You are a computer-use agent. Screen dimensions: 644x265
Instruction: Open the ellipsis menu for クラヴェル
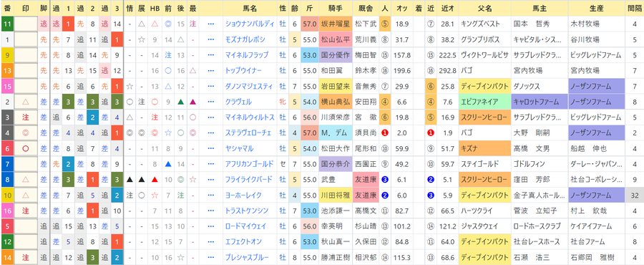(x=211, y=102)
